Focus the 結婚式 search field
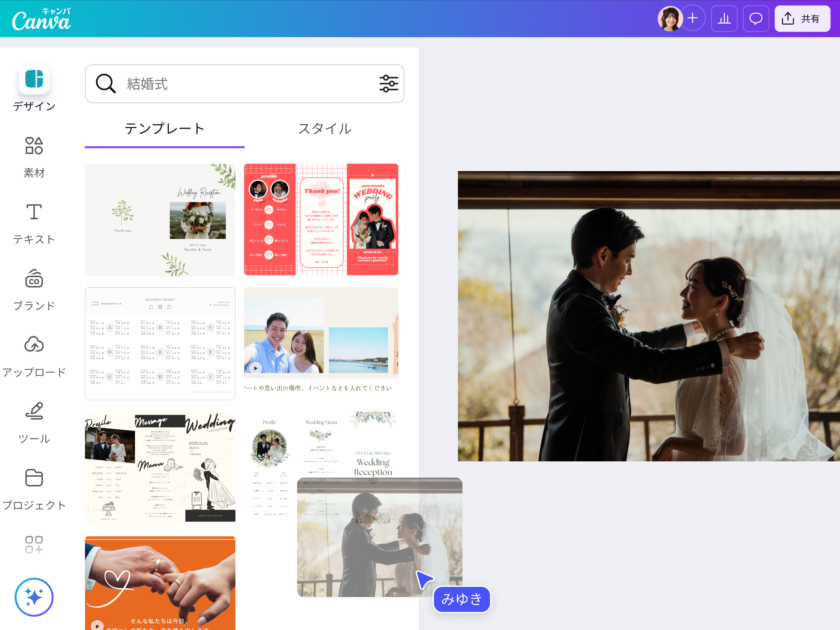The width and height of the screenshot is (840, 630). [245, 84]
